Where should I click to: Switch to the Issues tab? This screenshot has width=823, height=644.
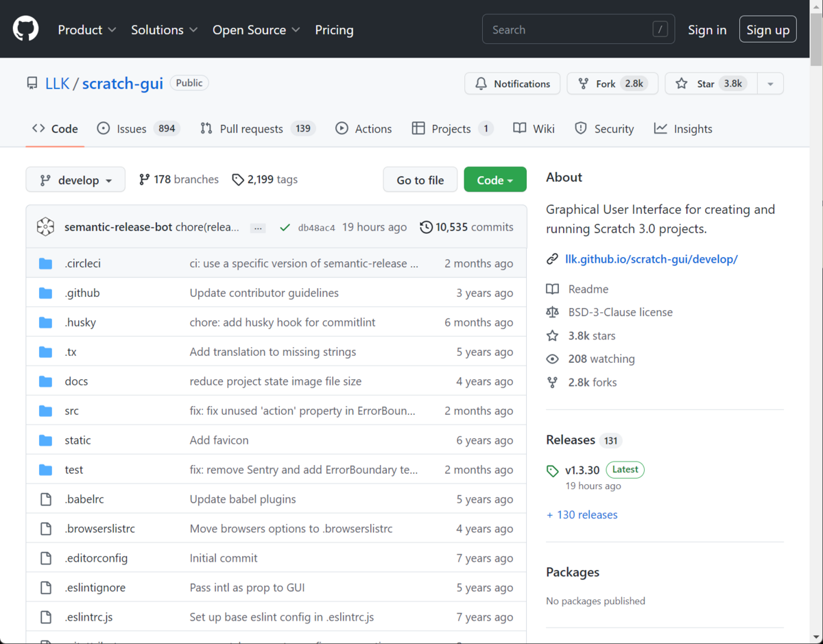138,129
